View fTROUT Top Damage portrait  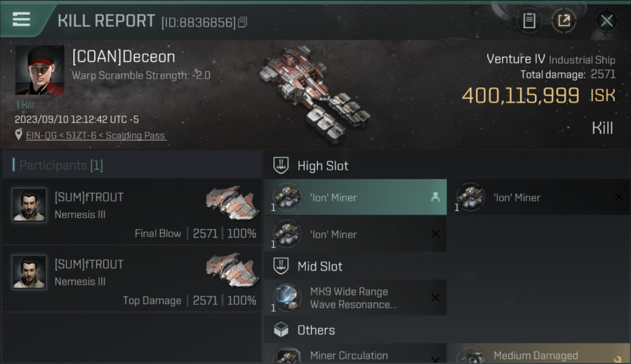pos(30,272)
